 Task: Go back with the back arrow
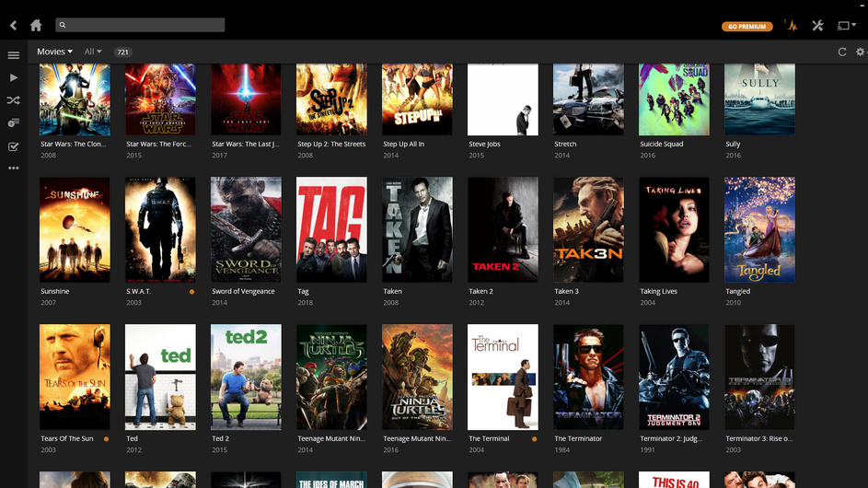[x=13, y=25]
